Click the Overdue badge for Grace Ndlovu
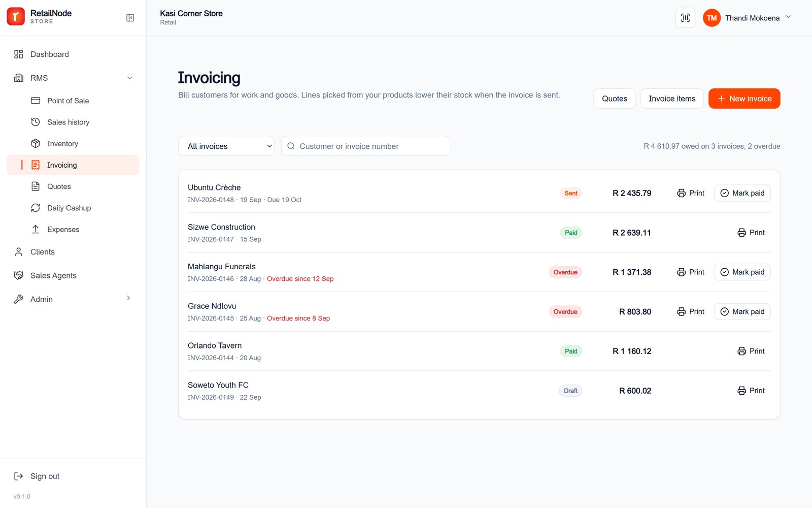This screenshot has height=508, width=812. click(565, 311)
